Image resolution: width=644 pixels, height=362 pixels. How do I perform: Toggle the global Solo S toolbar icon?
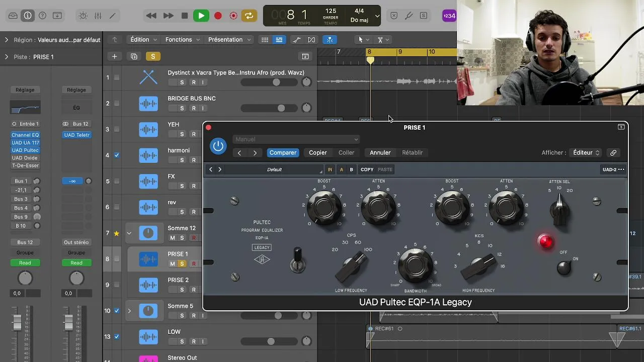click(x=424, y=16)
